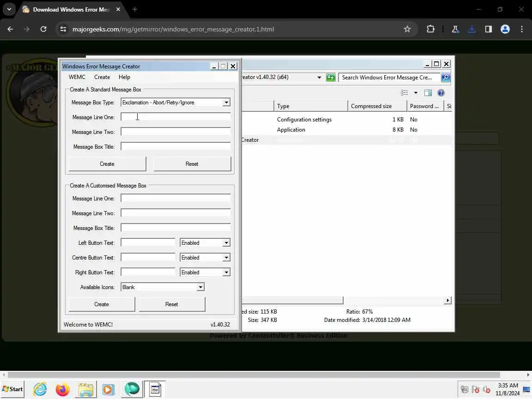Click the archive window horizontal scrollbar
This screenshot has height=399, width=532.
[x=292, y=300]
